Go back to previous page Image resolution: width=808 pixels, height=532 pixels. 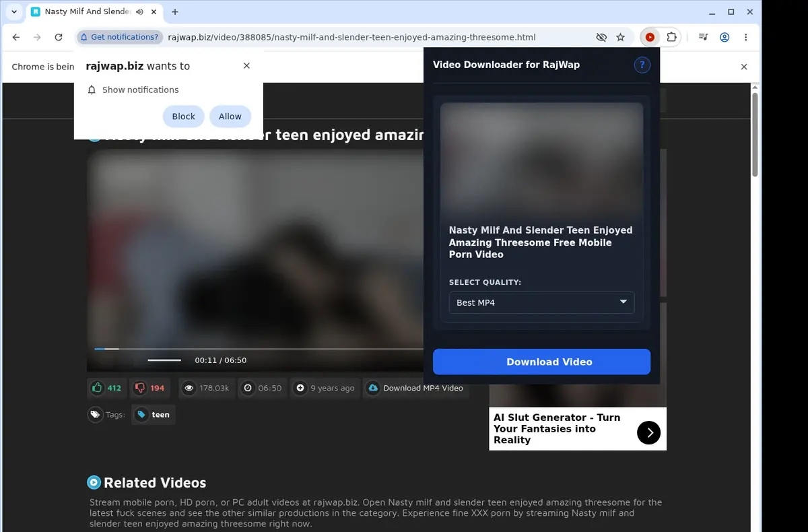[x=16, y=38]
